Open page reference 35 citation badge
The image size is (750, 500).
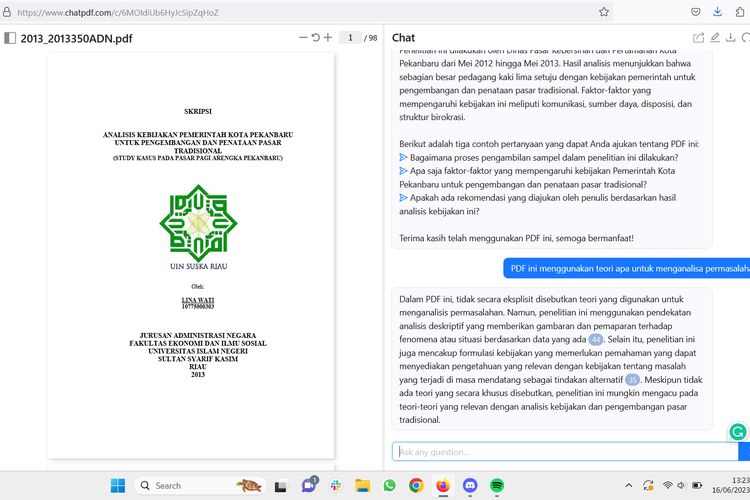tap(633, 380)
